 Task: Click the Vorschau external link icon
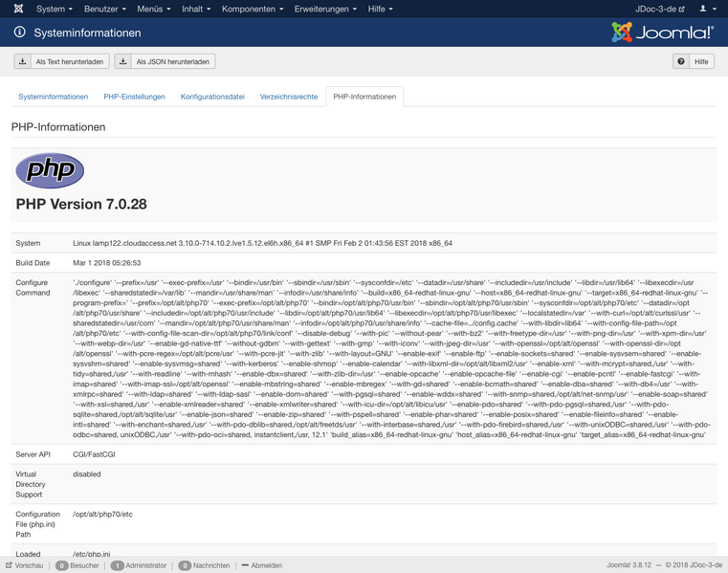(9, 565)
